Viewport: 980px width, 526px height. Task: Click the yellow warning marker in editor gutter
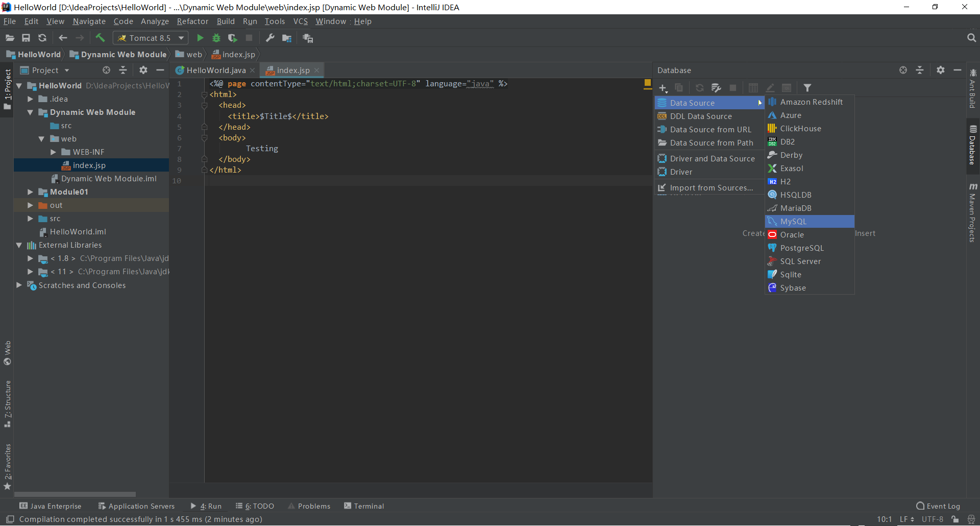coord(647,83)
